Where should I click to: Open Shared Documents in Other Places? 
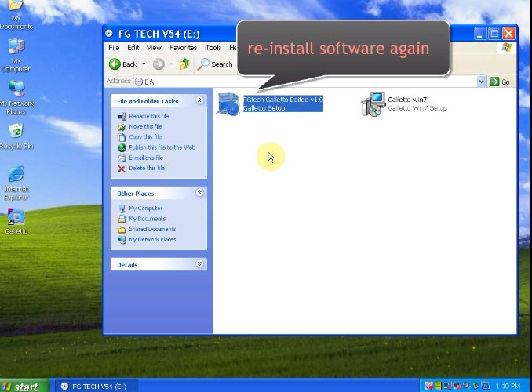[152, 229]
